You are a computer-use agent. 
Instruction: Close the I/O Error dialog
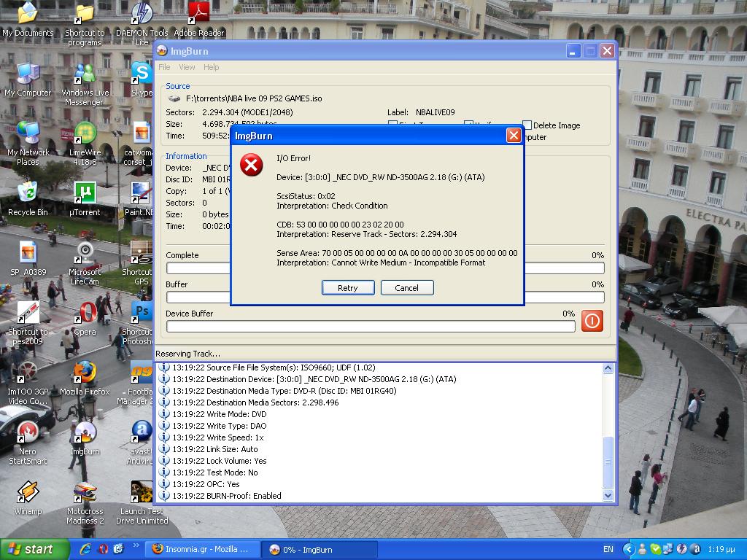coord(513,136)
